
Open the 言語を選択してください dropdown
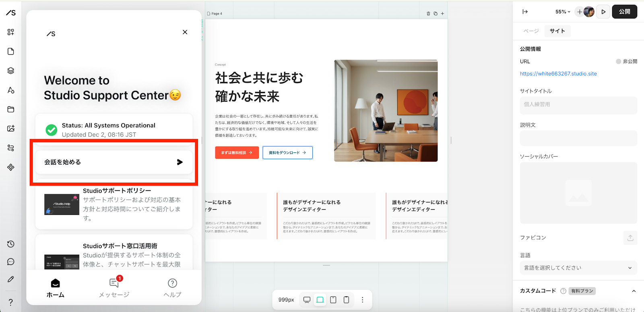(578, 268)
